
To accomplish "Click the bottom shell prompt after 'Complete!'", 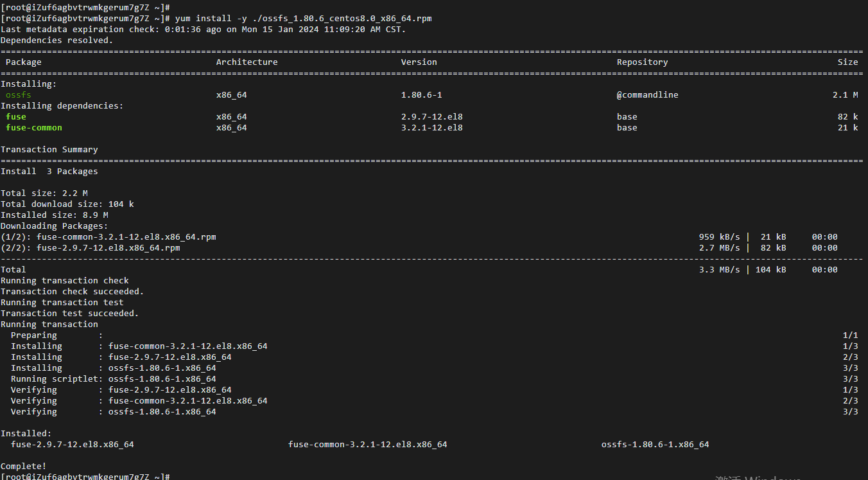I will (85, 476).
